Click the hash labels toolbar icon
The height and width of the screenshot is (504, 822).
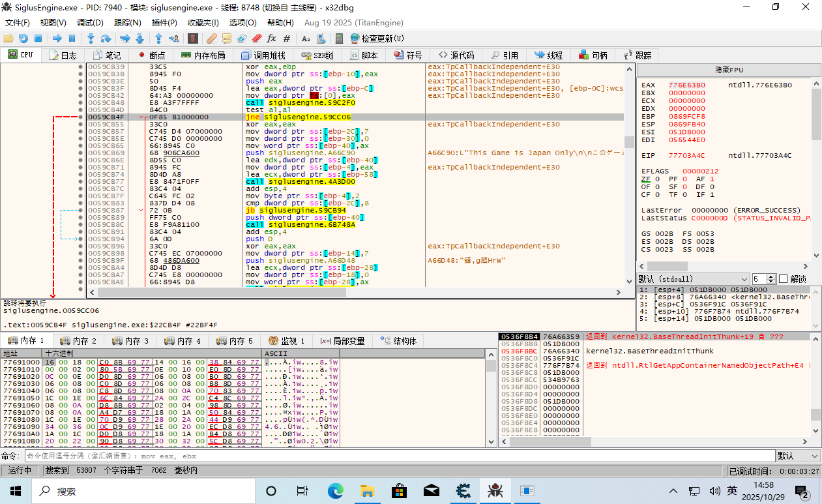[287, 38]
